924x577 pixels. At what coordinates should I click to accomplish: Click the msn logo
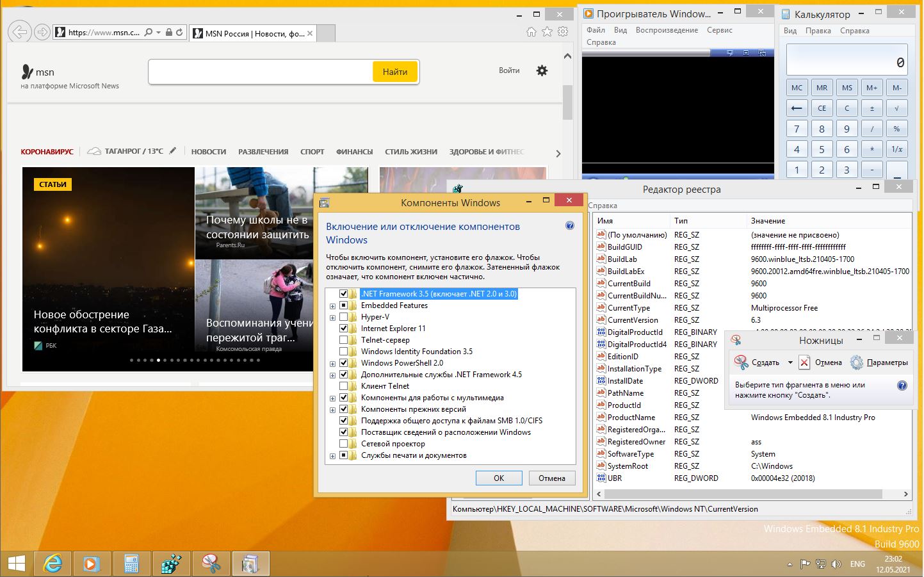pos(38,72)
